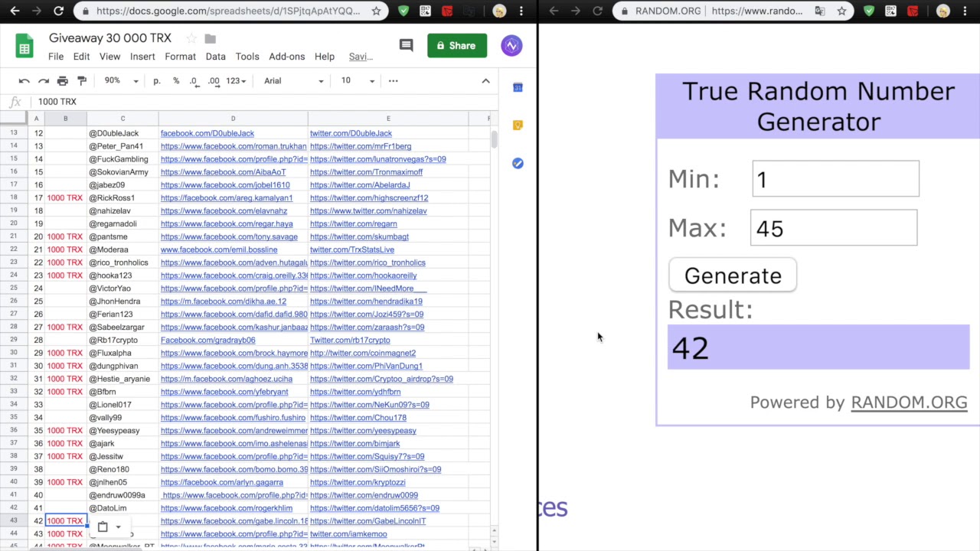Print the spreadsheet
Viewport: 980px width, 551px height.
tap(63, 81)
